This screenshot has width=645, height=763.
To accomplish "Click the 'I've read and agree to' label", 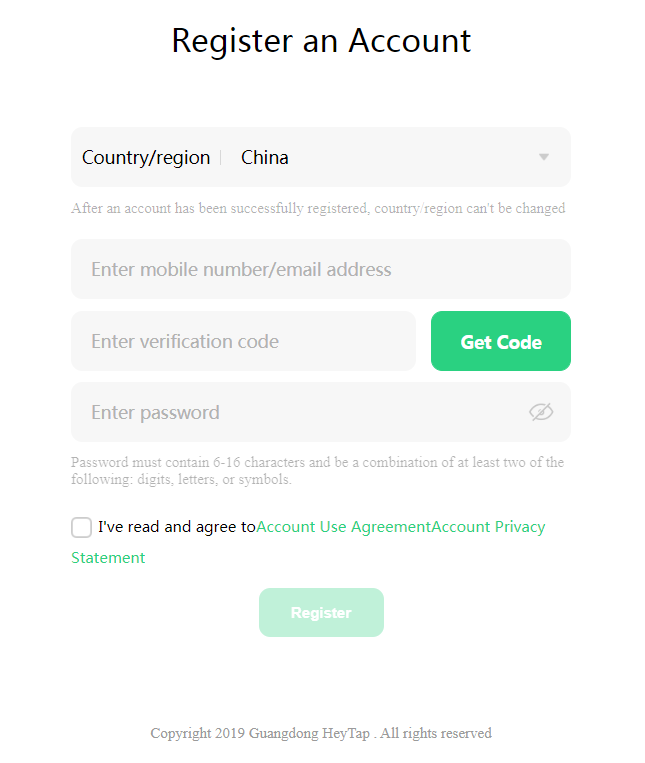I will tap(177, 527).
